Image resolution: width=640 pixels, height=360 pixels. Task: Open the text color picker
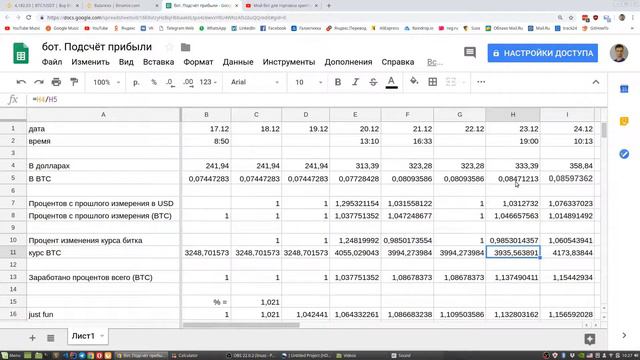tap(391, 82)
